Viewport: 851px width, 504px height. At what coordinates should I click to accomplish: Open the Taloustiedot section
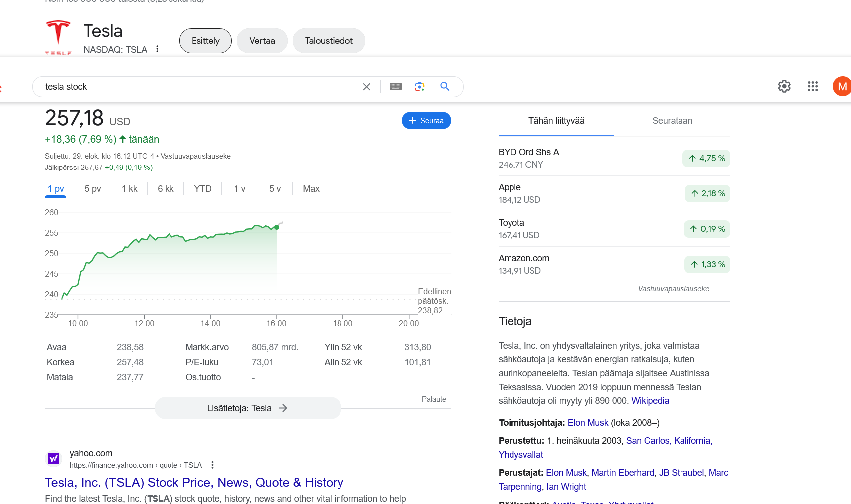point(329,41)
